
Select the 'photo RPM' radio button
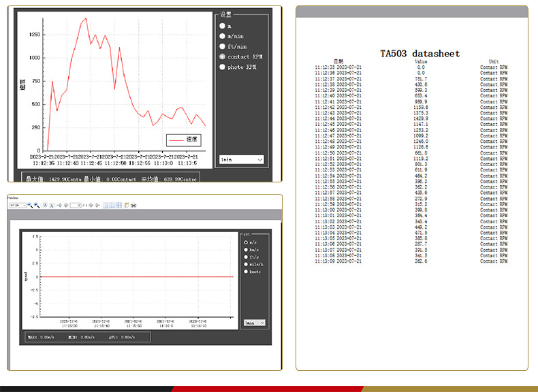coord(222,67)
